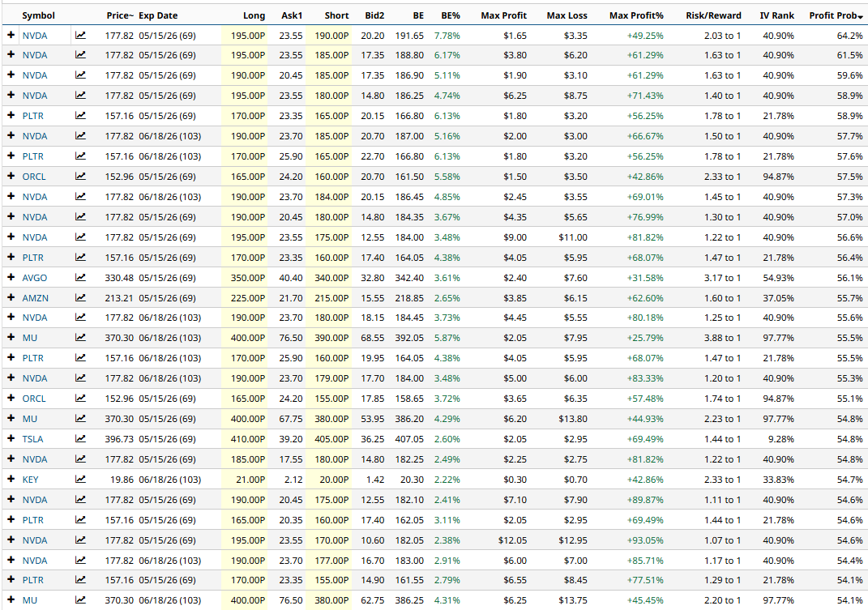868x610 pixels.
Task: Open MU symbol link in the 05/15/26 row
Action: coord(30,419)
